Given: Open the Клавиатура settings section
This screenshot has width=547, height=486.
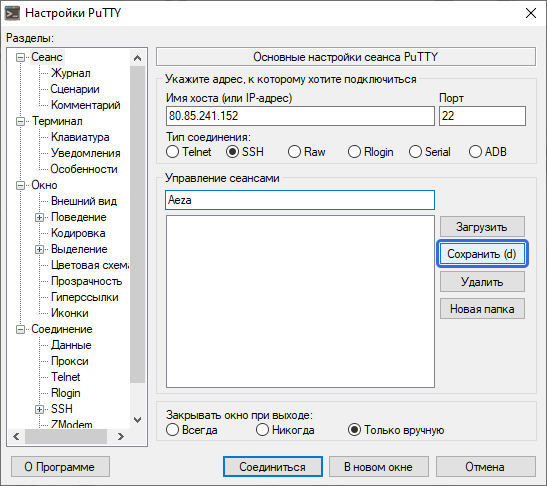Looking at the screenshot, I should tap(80, 137).
